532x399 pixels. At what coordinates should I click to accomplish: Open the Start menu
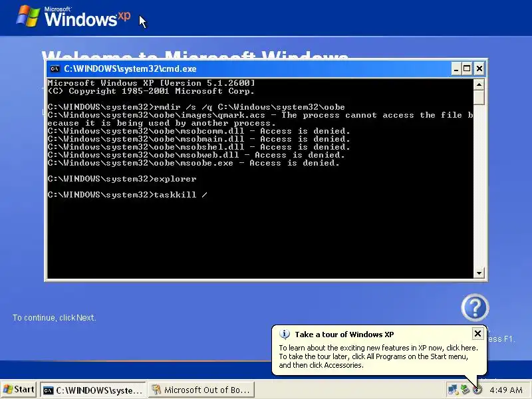pyautogui.click(x=19, y=390)
